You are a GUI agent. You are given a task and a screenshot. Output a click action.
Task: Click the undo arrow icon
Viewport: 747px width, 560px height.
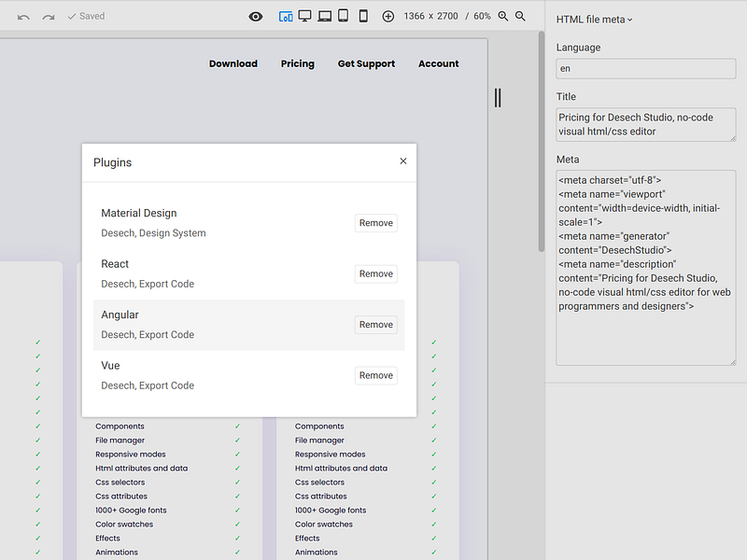(x=23, y=17)
